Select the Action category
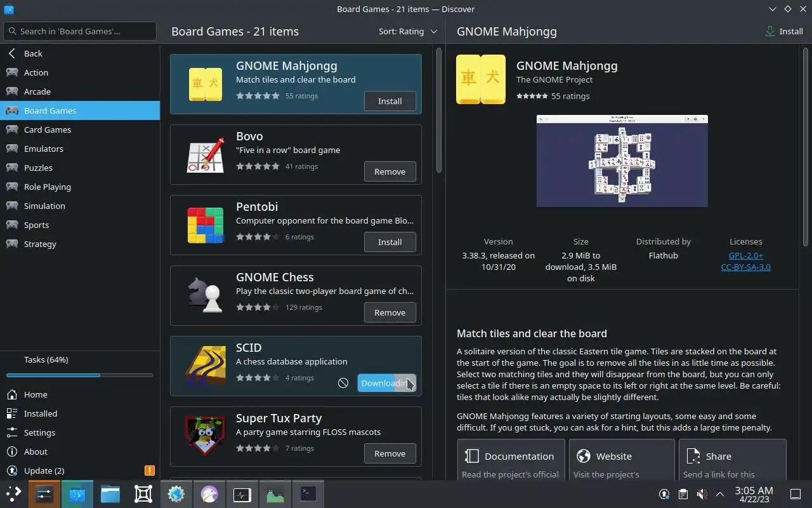The height and width of the screenshot is (508, 812). 80,72
